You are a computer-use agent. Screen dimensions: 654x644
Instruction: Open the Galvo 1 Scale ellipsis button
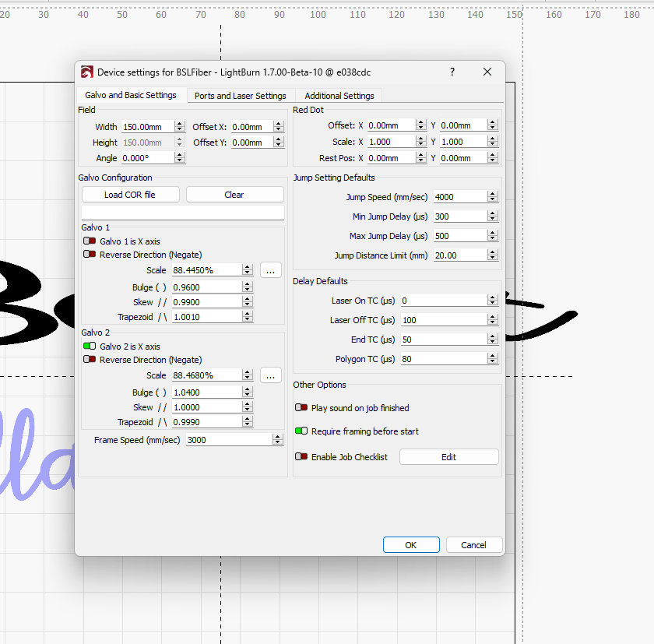(271, 270)
